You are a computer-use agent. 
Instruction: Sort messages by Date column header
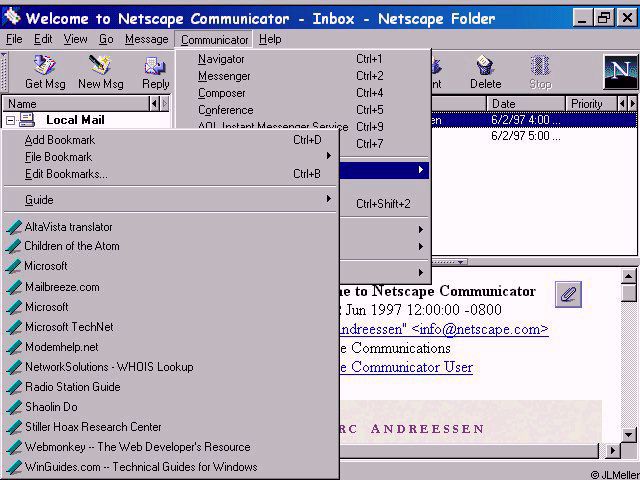(x=526, y=104)
